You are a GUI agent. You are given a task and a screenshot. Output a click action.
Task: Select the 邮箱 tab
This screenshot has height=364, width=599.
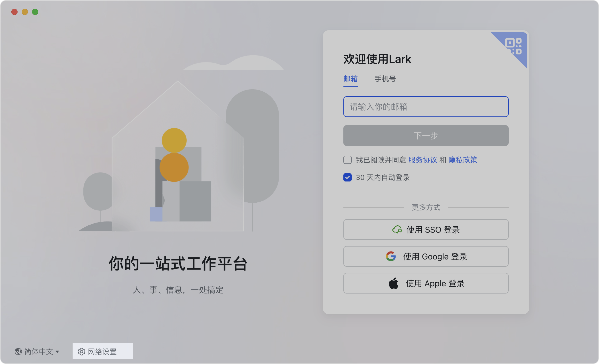coord(350,79)
